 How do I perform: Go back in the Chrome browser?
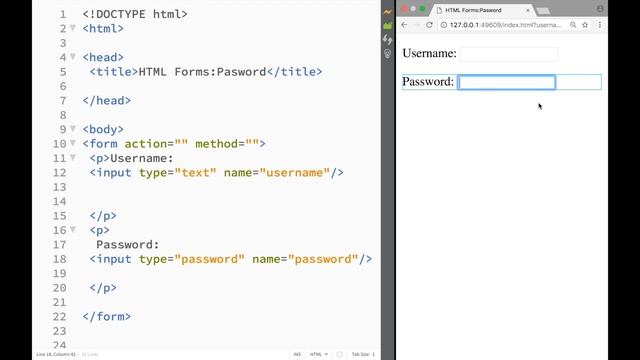coord(404,25)
